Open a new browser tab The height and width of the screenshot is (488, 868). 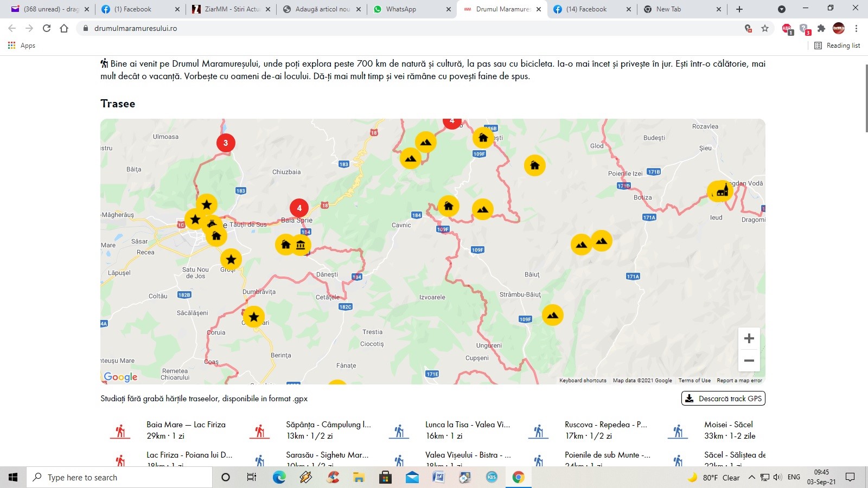[739, 9]
